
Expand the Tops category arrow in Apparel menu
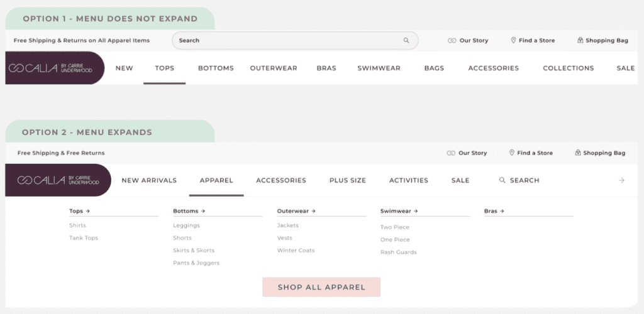(88, 211)
